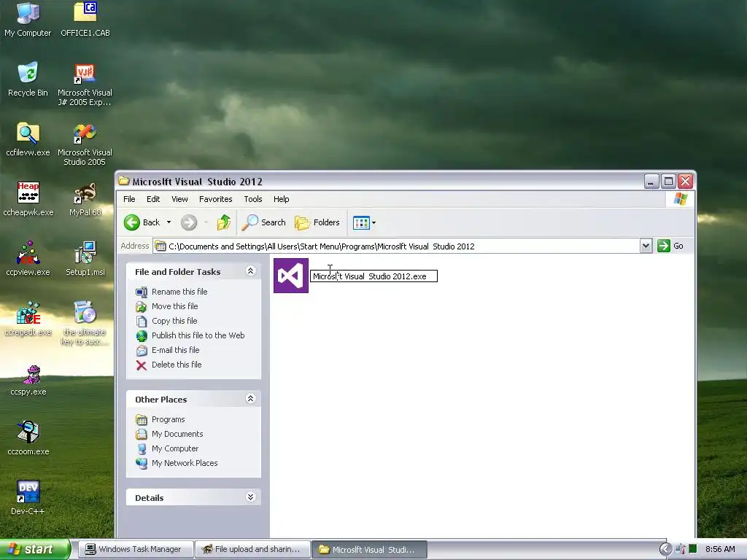Open the View menu
This screenshot has width=747, height=560.
[x=179, y=199]
